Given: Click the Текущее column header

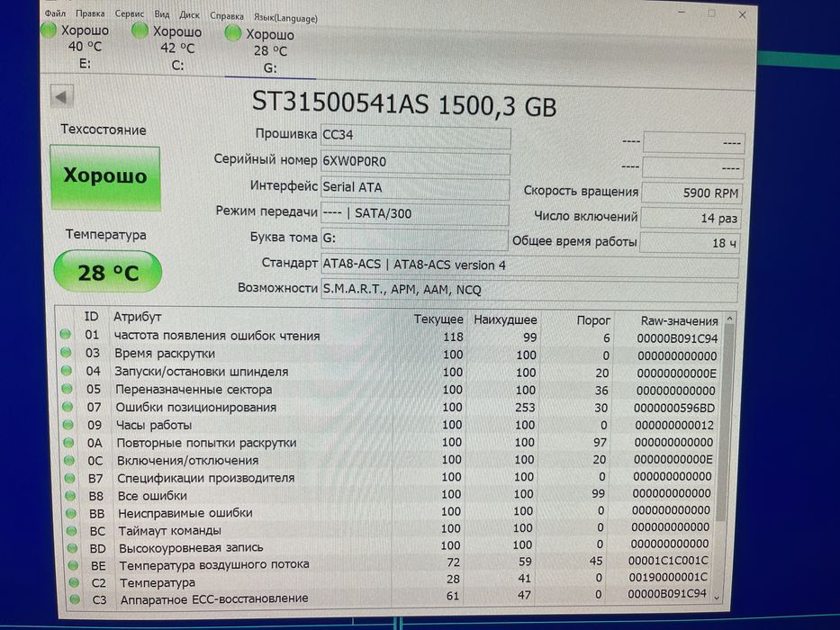Looking at the screenshot, I should (438, 319).
